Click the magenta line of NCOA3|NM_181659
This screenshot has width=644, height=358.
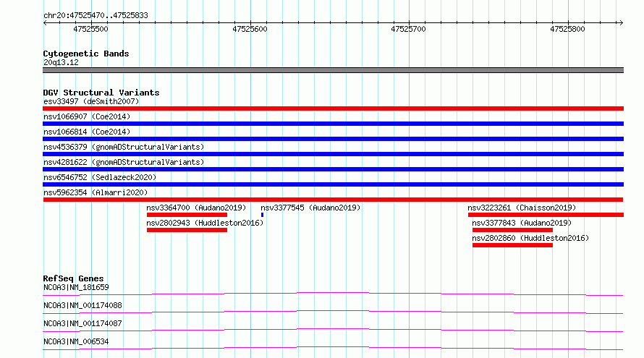pyautogui.click(x=333, y=294)
